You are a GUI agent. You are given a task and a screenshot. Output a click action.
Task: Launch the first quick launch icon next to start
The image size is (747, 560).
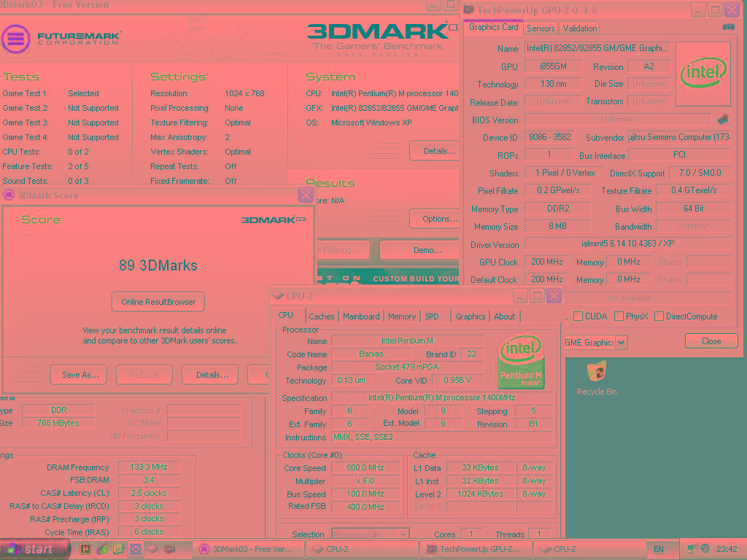85,549
